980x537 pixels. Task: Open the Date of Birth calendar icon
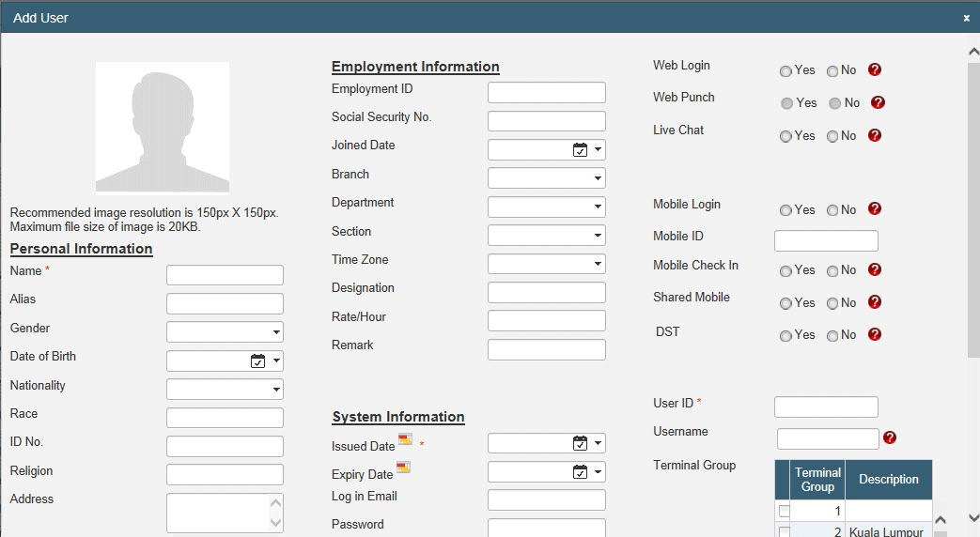click(258, 361)
